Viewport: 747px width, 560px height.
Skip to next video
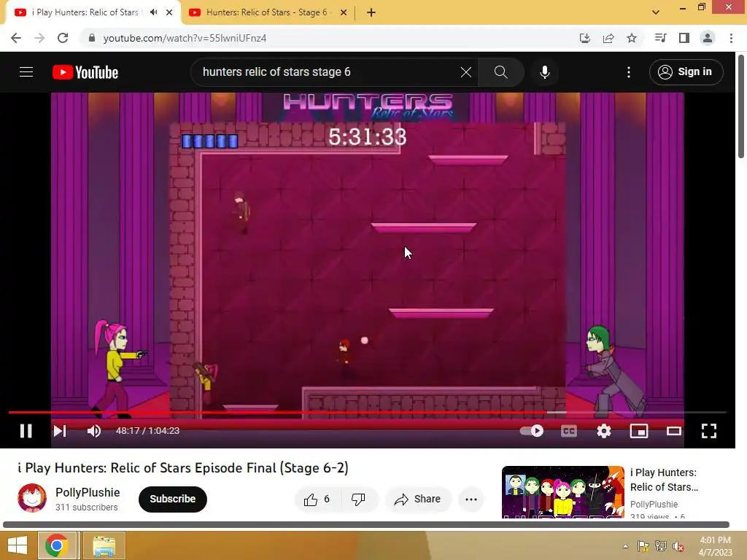[60, 431]
